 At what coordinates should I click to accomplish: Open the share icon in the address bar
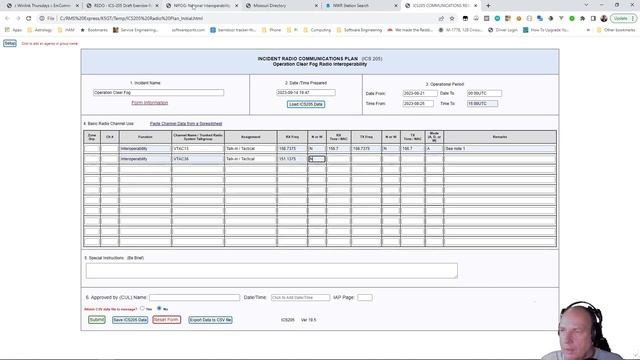click(x=441, y=18)
